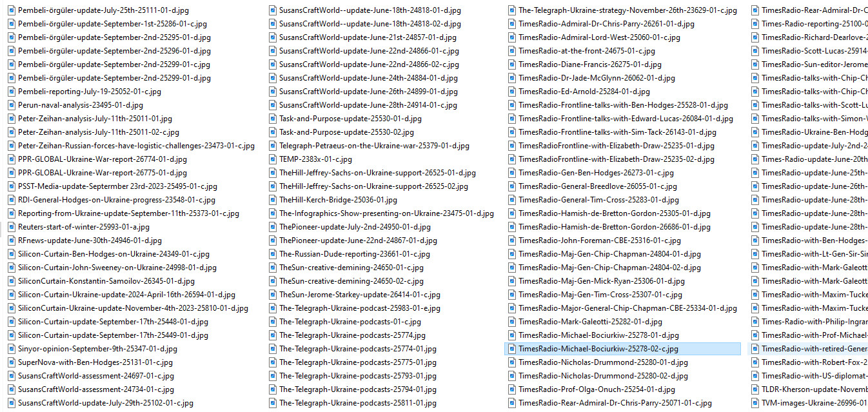Viewport: 868px width, 412px height.
Task: Select file Silicon-Curtain-John-Sweeney-on-Ukraine-24998-01-d.jpg
Action: tap(117, 268)
